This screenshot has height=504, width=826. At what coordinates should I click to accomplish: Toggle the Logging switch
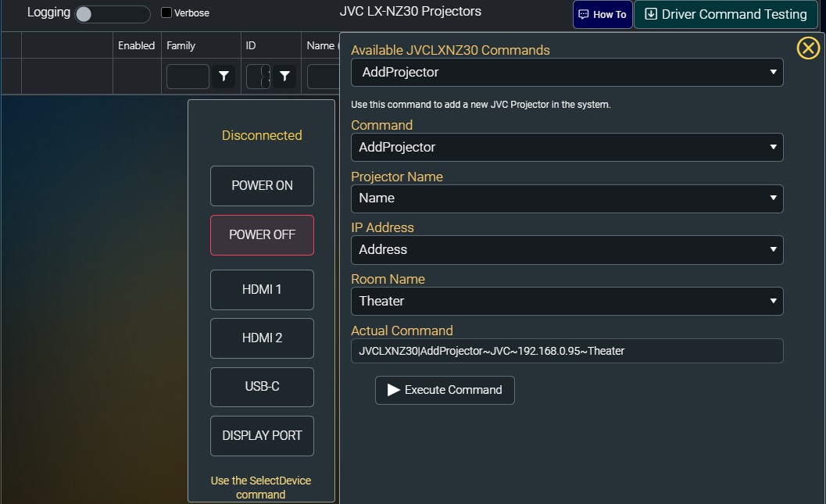tap(113, 14)
